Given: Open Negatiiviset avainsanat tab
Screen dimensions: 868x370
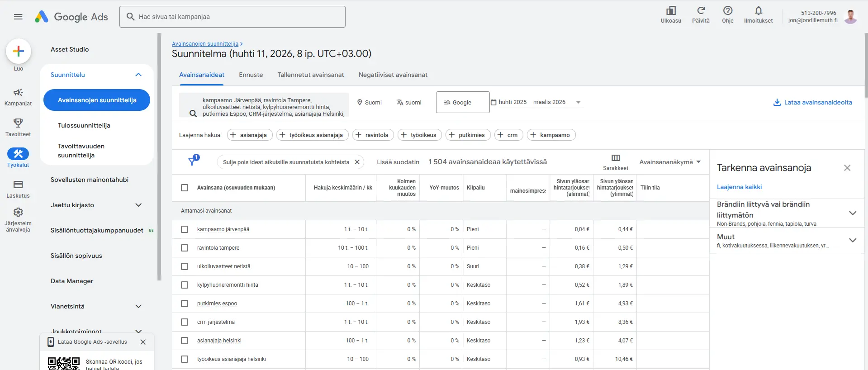Looking at the screenshot, I should 393,75.
